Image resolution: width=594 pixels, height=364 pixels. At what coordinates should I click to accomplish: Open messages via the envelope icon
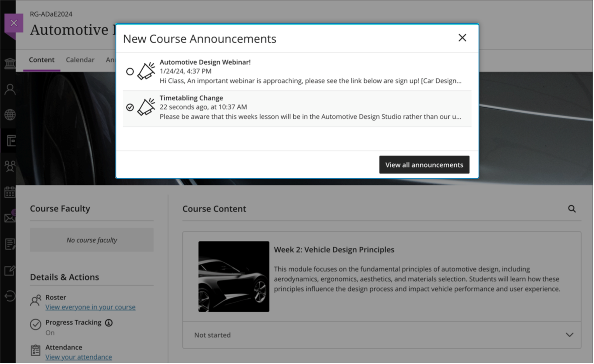point(10,217)
